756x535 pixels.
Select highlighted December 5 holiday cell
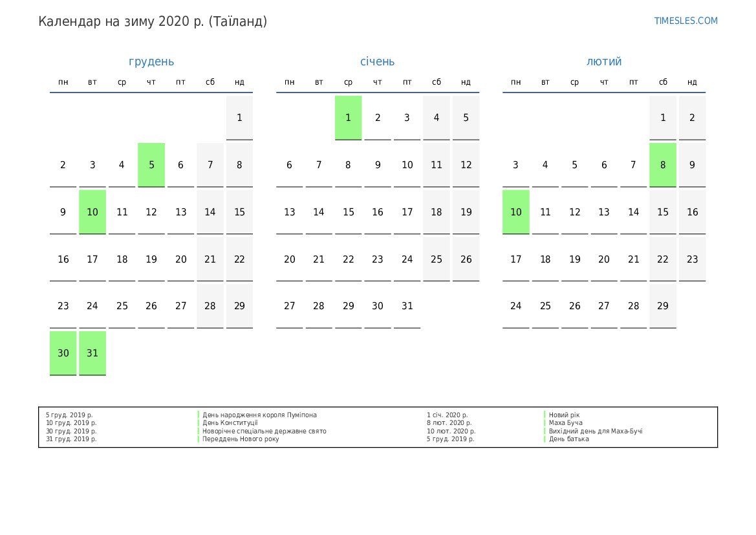[151, 165]
